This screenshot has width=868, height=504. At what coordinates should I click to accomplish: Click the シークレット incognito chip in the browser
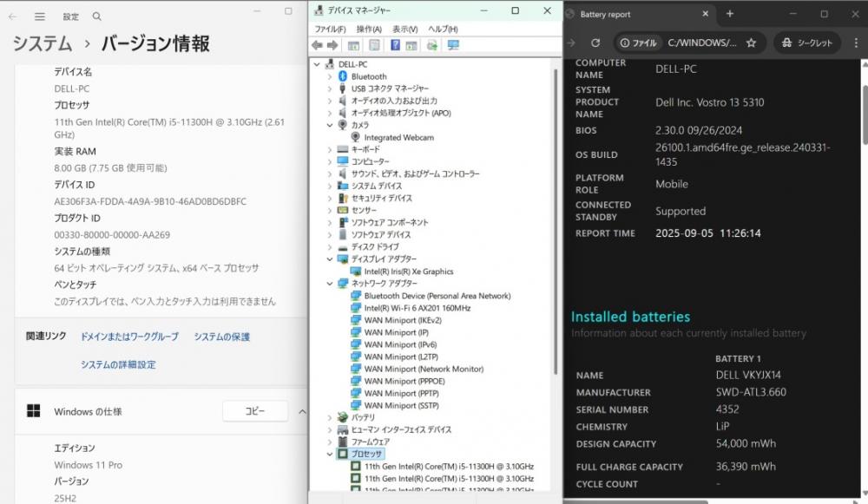click(x=807, y=43)
